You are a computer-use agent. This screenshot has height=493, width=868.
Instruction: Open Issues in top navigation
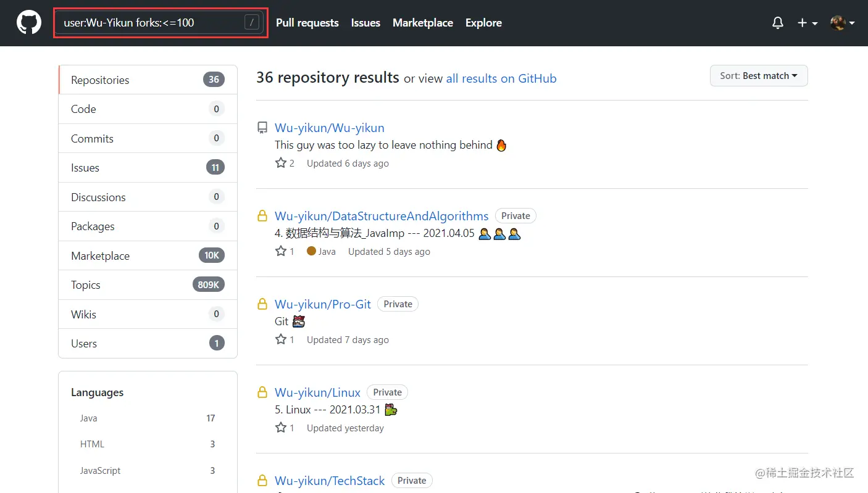(365, 23)
